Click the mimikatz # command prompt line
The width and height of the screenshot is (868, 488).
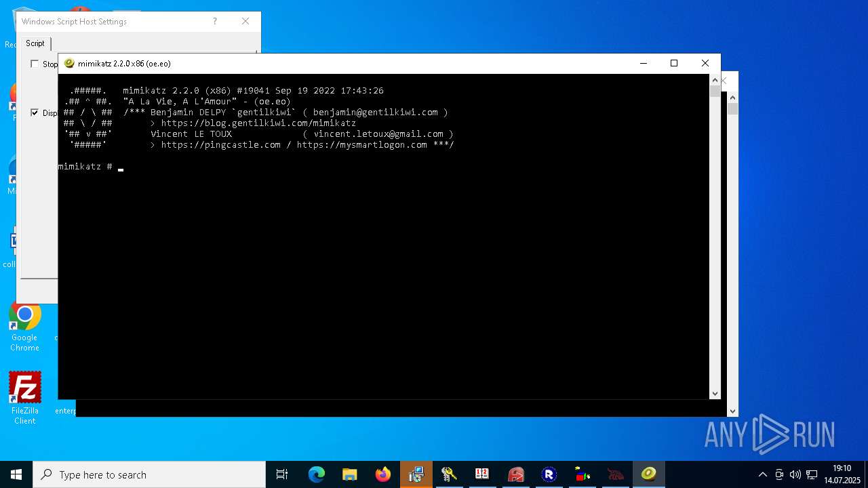click(x=91, y=167)
